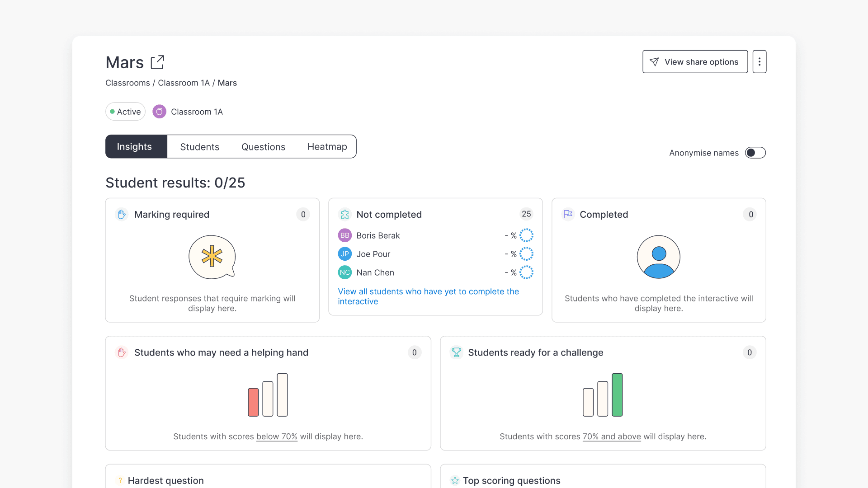868x488 pixels.
Task: Click Nan Chen's progress circle
Action: (x=526, y=272)
